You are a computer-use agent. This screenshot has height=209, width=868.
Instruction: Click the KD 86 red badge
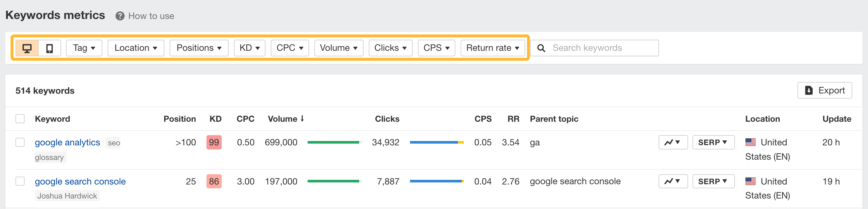point(214,181)
